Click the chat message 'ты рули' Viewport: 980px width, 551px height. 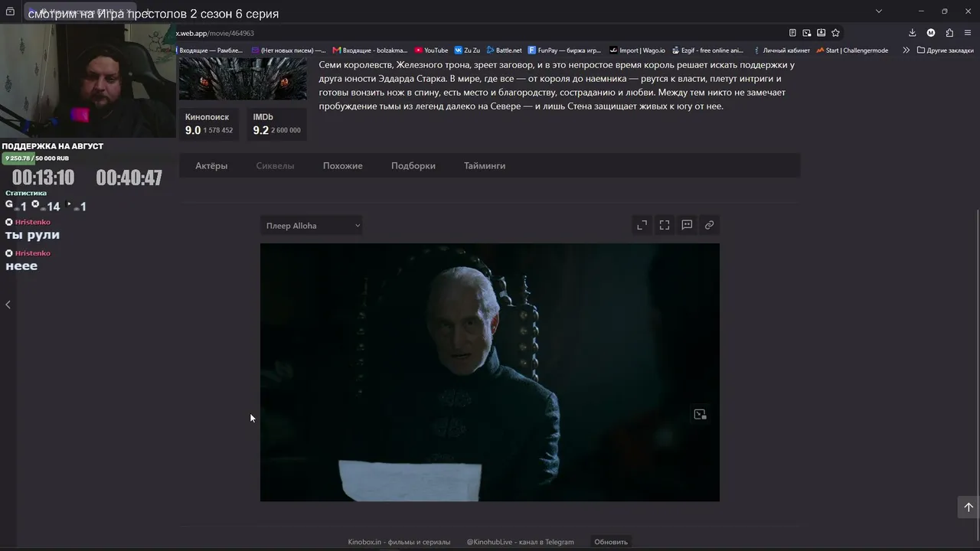[x=32, y=235]
